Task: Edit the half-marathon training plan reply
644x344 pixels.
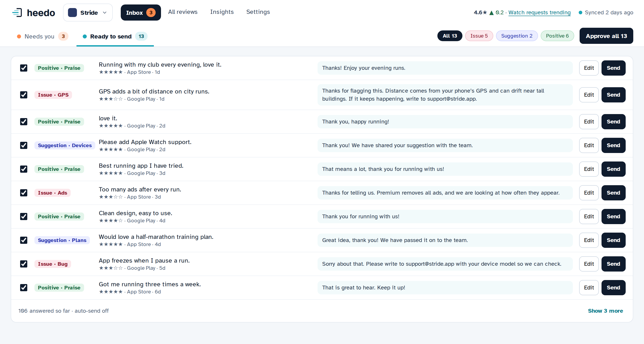Action: [x=589, y=240]
